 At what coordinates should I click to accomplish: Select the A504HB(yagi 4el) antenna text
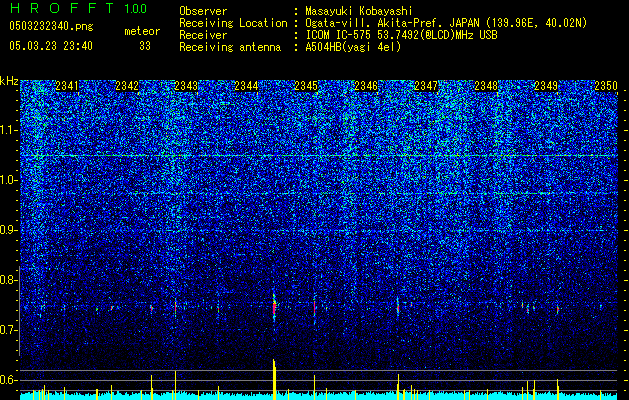coord(353,47)
